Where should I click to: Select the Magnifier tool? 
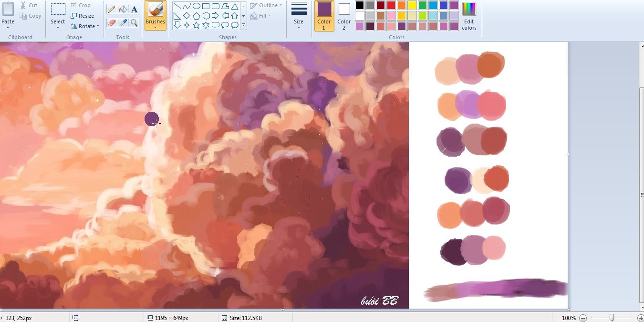tap(134, 22)
